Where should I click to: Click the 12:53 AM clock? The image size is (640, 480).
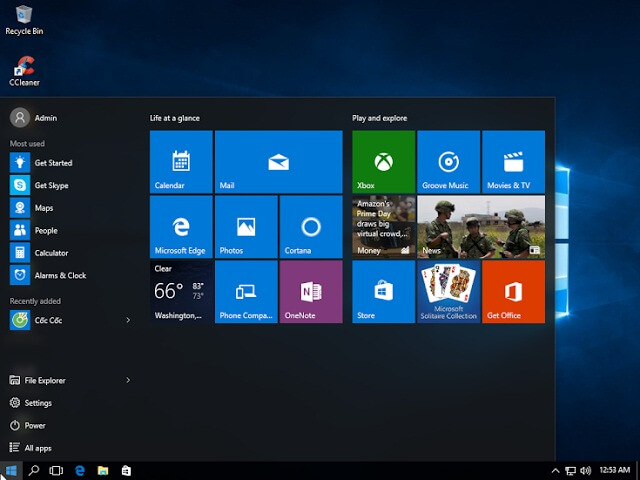pos(615,470)
